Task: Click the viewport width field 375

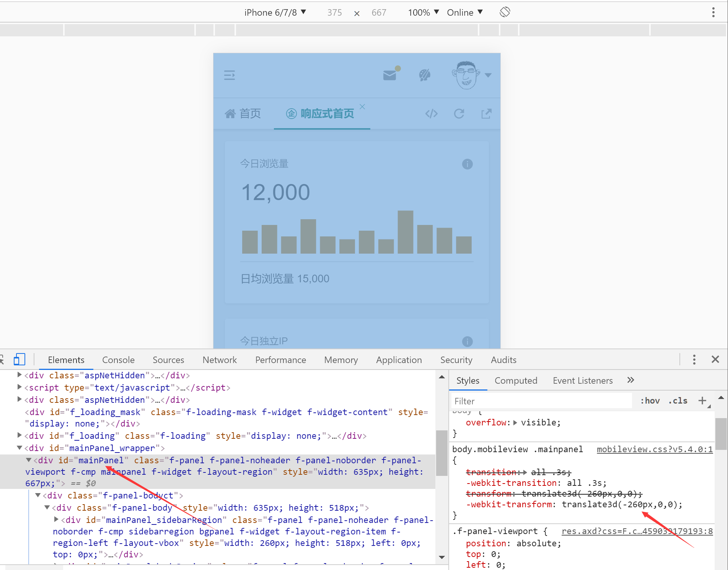Action: coord(334,13)
